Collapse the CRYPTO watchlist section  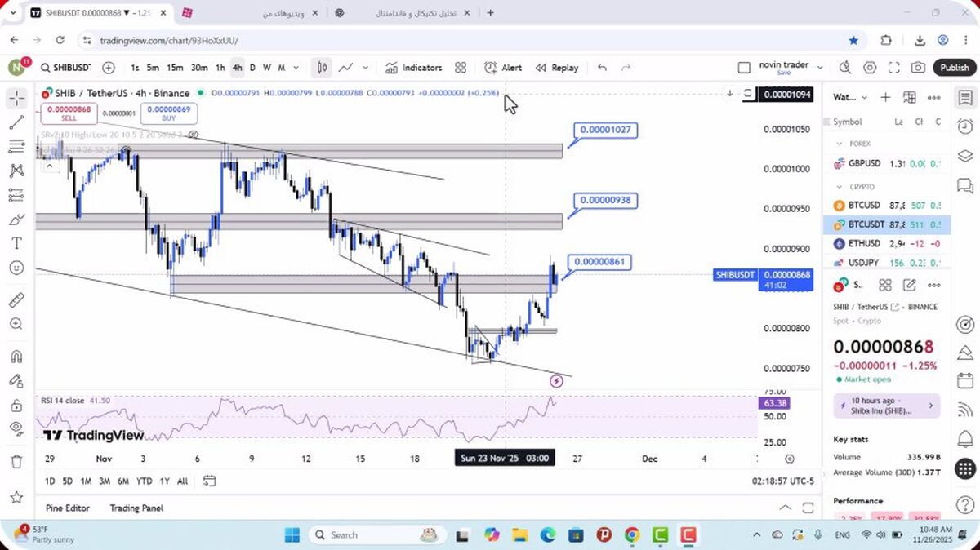click(839, 187)
